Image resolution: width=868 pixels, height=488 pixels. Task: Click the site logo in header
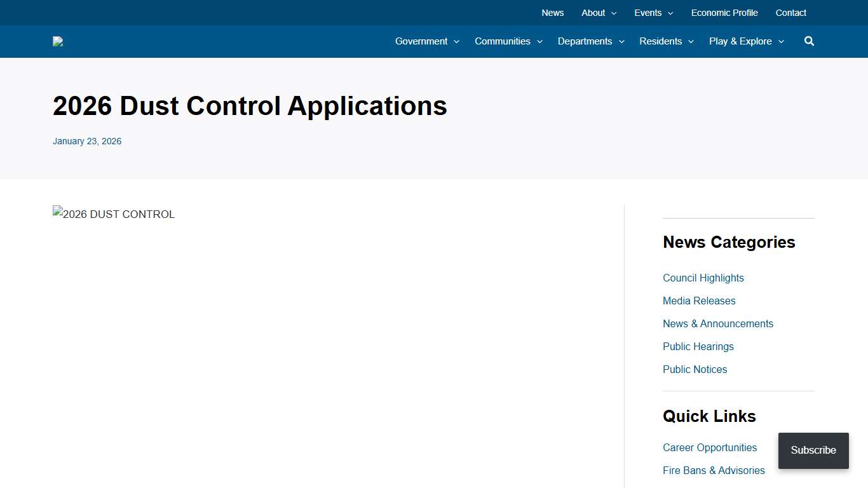[58, 42]
